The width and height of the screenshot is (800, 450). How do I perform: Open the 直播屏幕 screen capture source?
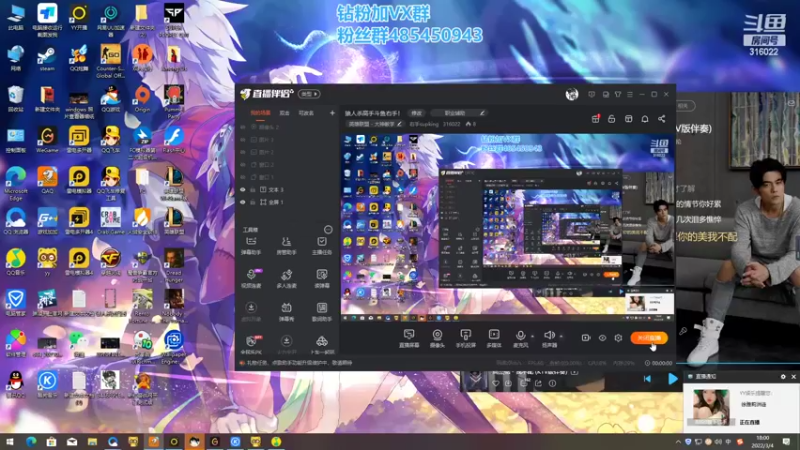pos(409,338)
